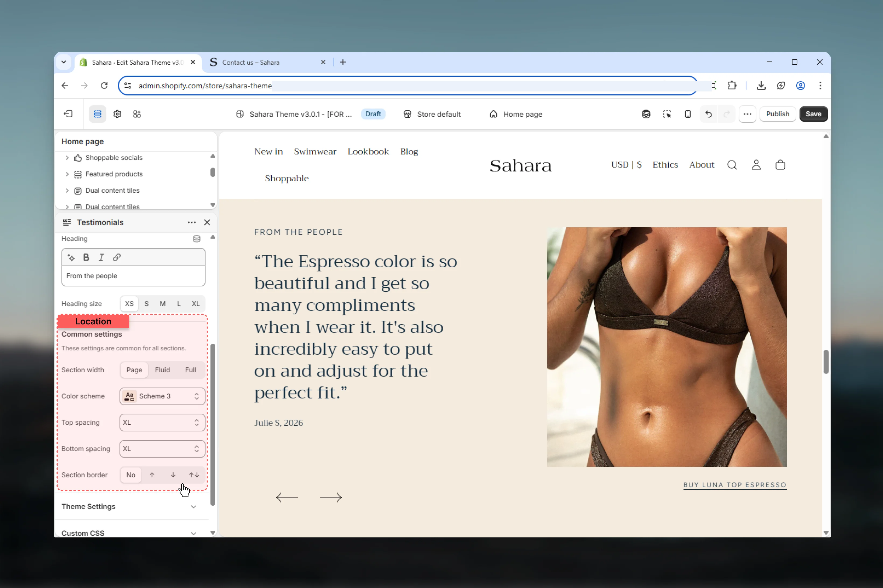Apply bold to heading text
The image size is (883, 588).
(86, 257)
